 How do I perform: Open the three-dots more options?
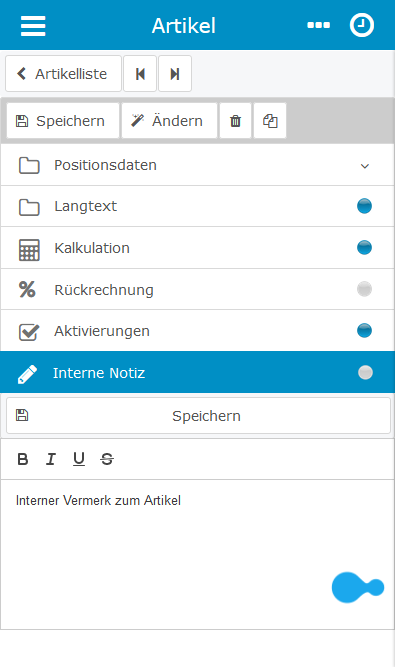pos(318,26)
